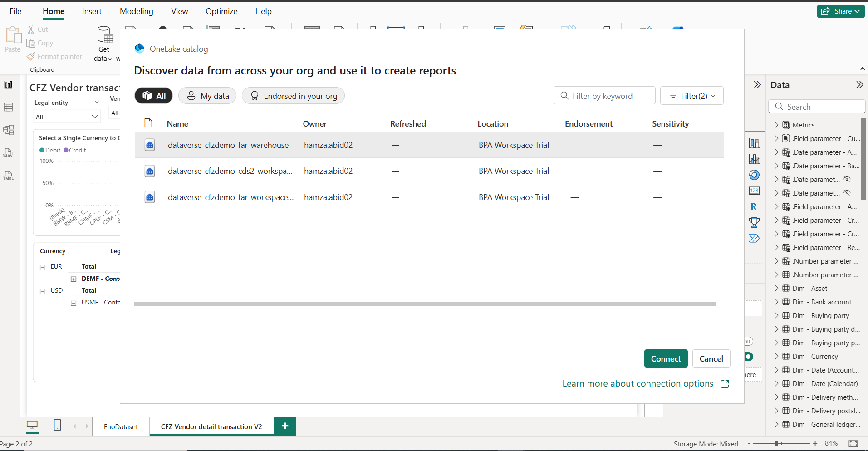Expand the Dim - Currency table
Image resolution: width=868 pixels, height=451 pixels.
coord(776,356)
